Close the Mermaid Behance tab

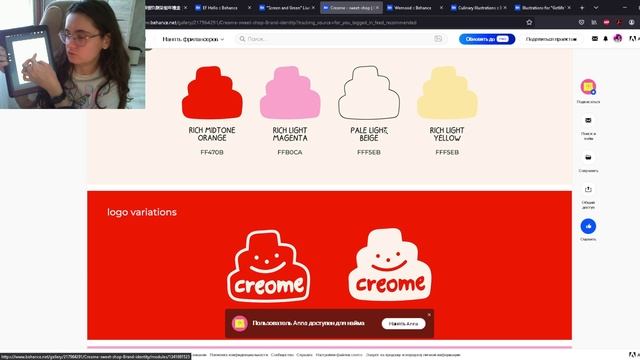pyautogui.click(x=441, y=7)
